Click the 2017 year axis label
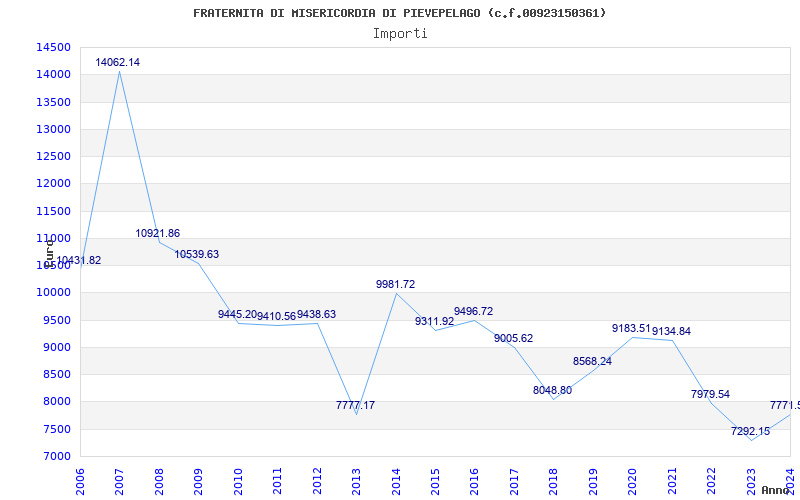Image resolution: width=800 pixels, height=500 pixels. tap(514, 482)
